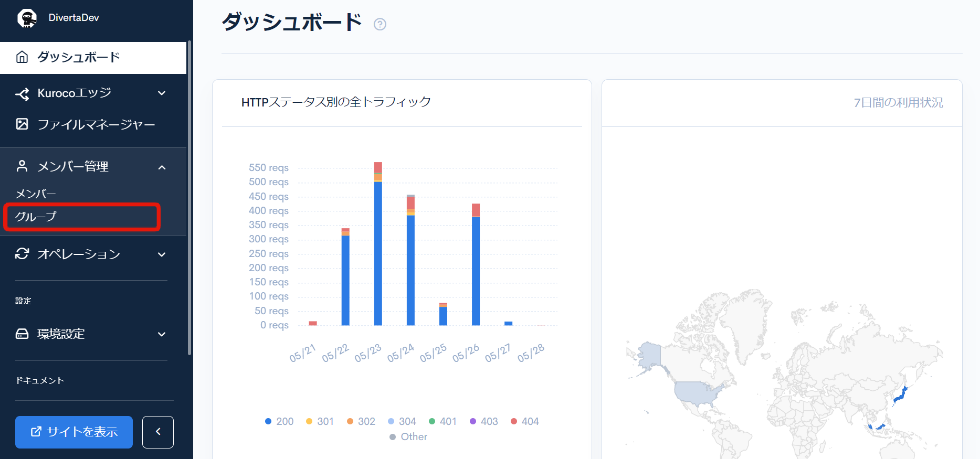Expand the 環境設定 chevron
This screenshot has width=980, height=459.
pyautogui.click(x=162, y=334)
